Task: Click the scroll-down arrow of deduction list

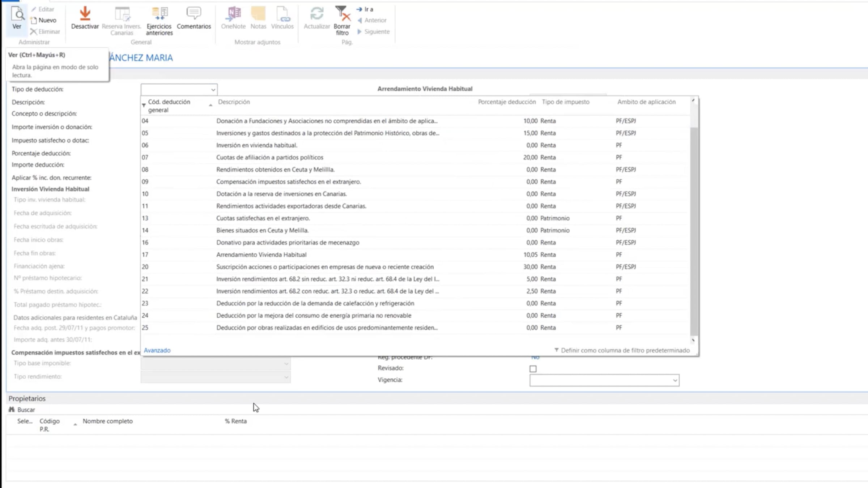Action: (693, 340)
